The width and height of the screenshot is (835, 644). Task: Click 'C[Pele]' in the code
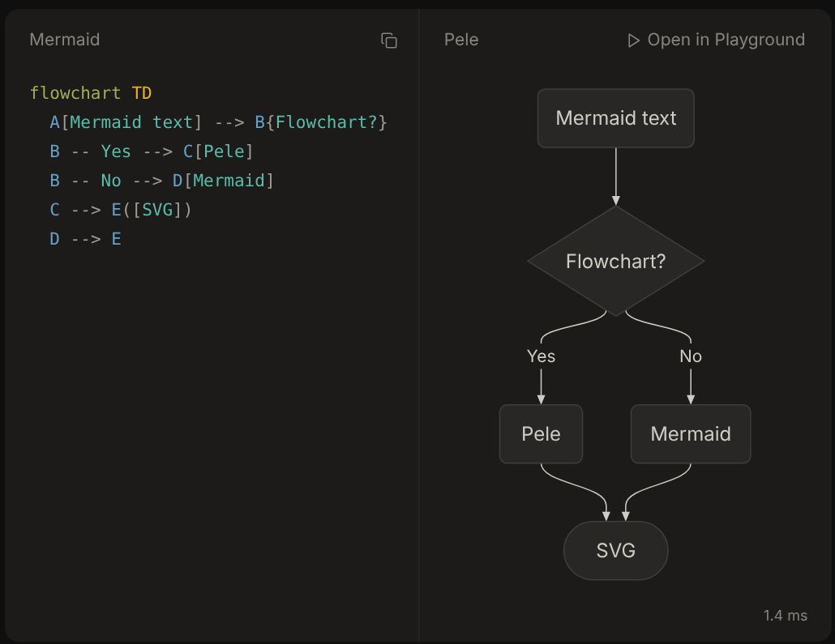218,151
